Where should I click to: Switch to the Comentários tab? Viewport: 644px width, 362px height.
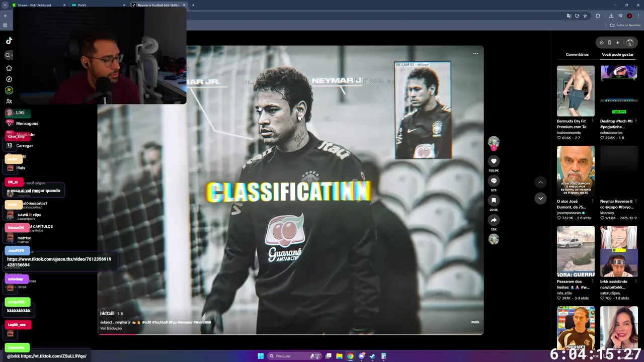577,54
